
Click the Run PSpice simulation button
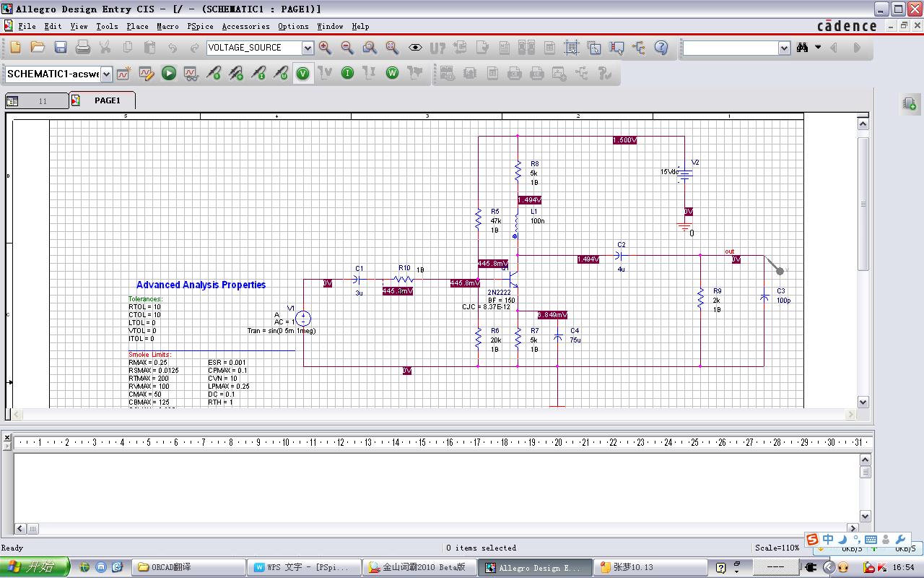169,73
